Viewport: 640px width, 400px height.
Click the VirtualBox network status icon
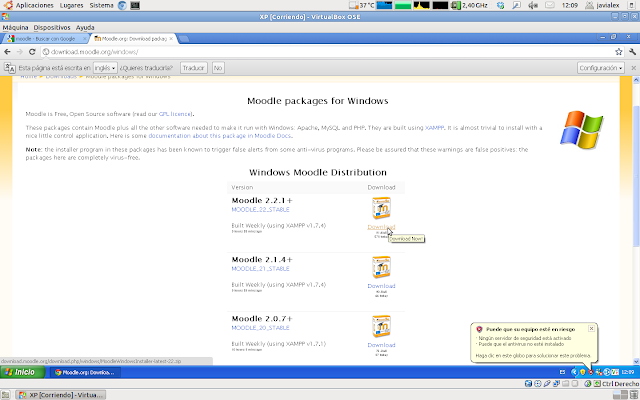(x=556, y=384)
